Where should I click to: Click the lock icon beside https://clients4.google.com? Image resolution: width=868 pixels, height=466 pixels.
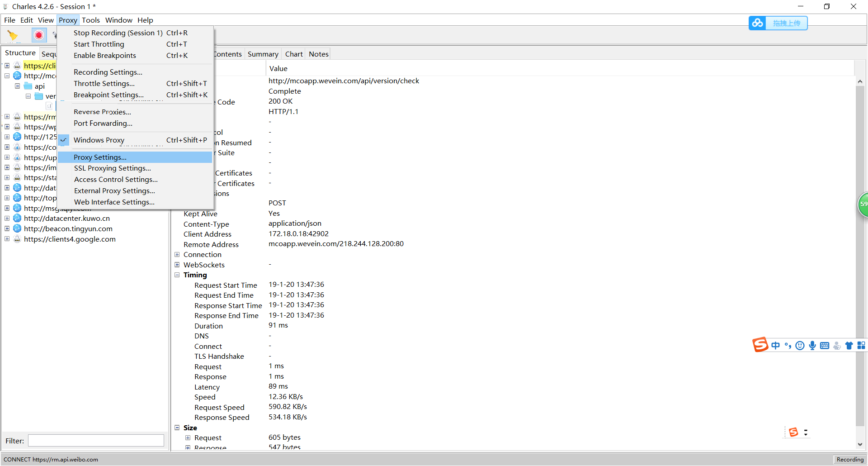[x=17, y=239]
